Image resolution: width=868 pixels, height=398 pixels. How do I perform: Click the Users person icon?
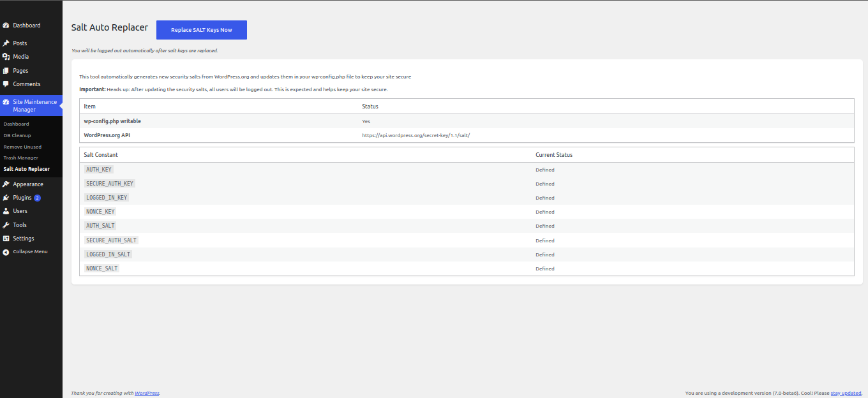click(6, 211)
